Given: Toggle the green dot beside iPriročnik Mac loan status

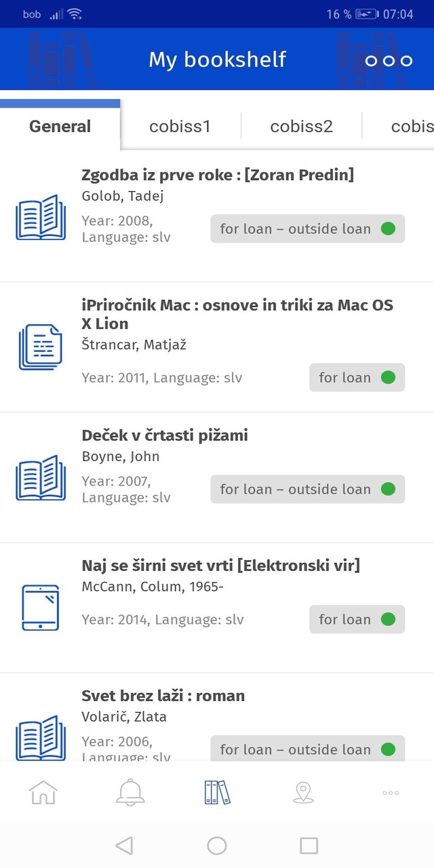Looking at the screenshot, I should 388,378.
